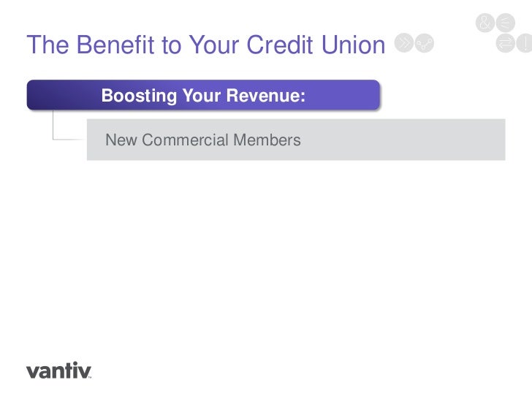Screen dimensions: 532x399
Task: Click the word Boosting in the header
Action: [139, 96]
